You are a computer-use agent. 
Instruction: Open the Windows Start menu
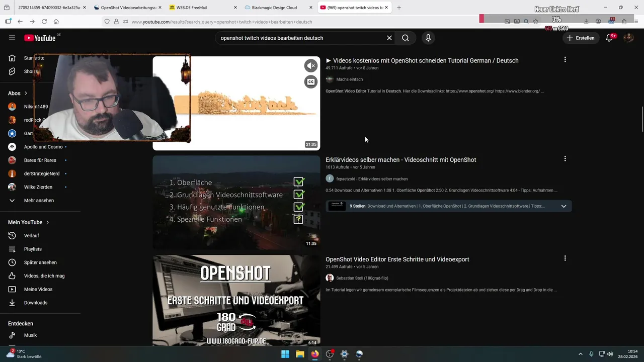coord(285,354)
